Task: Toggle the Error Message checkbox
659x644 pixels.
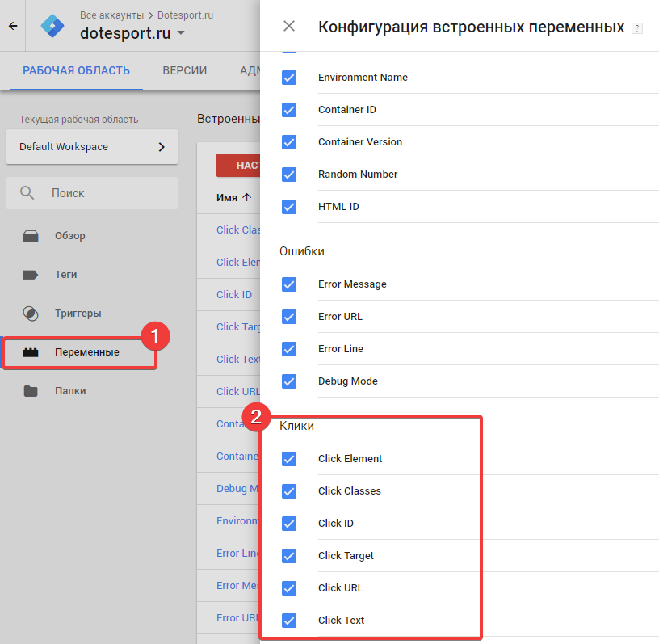Action: [x=288, y=284]
